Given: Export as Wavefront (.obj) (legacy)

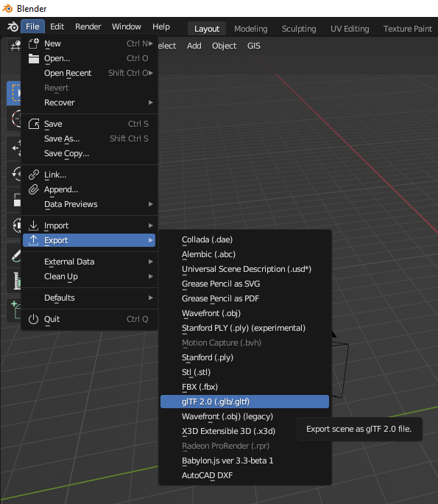Looking at the screenshot, I should pyautogui.click(x=244, y=416).
